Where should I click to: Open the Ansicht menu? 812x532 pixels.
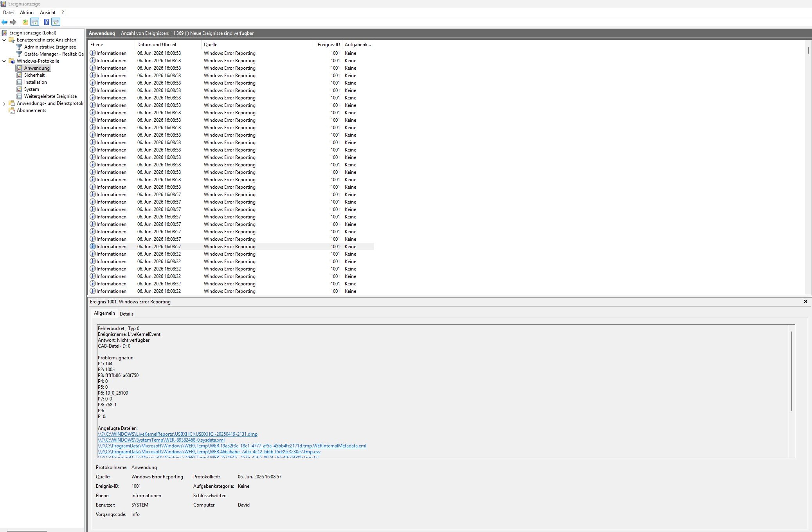click(48, 13)
